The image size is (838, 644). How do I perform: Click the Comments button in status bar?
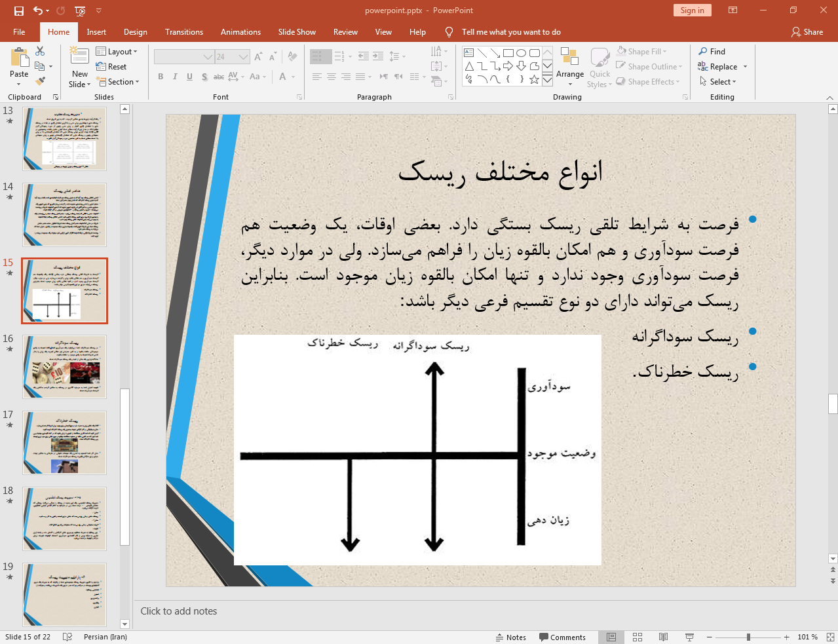562,637
